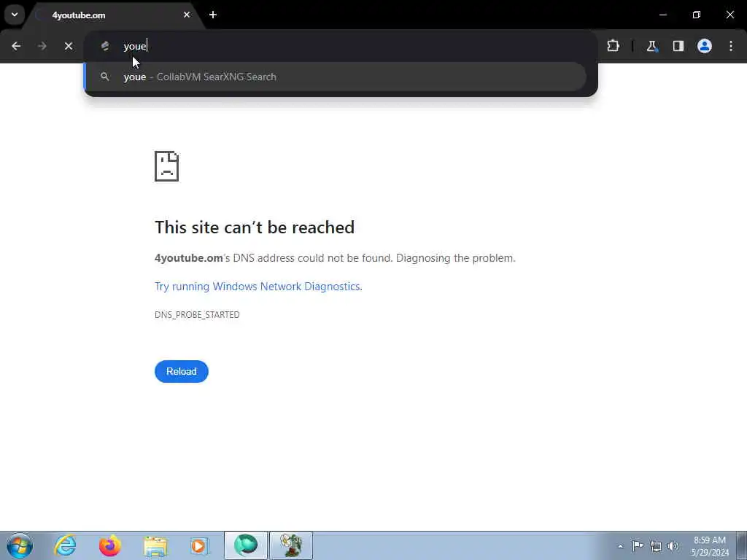Open the Plants vs Zombies taskbar item
The height and width of the screenshot is (560, 747).
(291, 545)
